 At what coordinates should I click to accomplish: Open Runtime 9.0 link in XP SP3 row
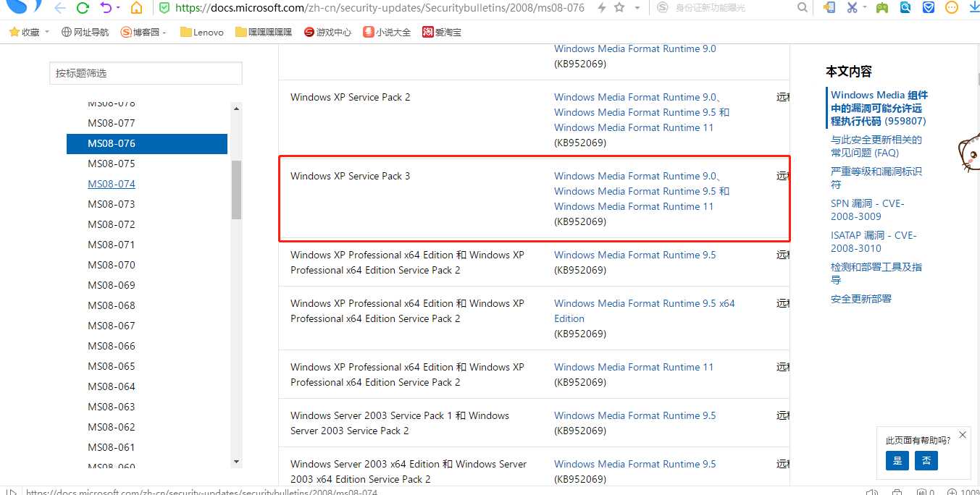point(635,176)
